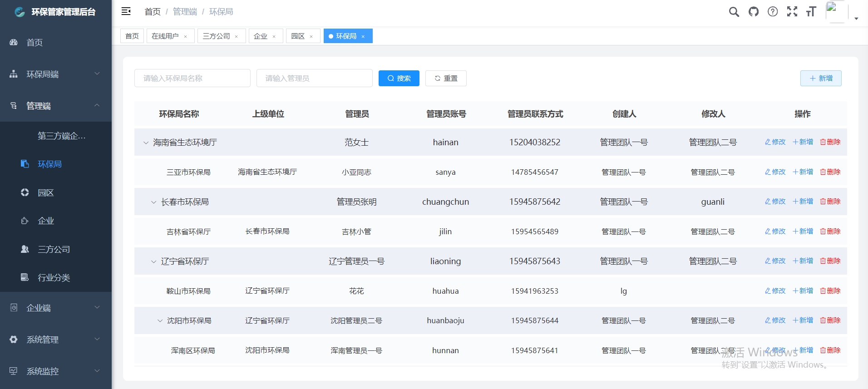Open the font size setting icon

click(x=811, y=12)
